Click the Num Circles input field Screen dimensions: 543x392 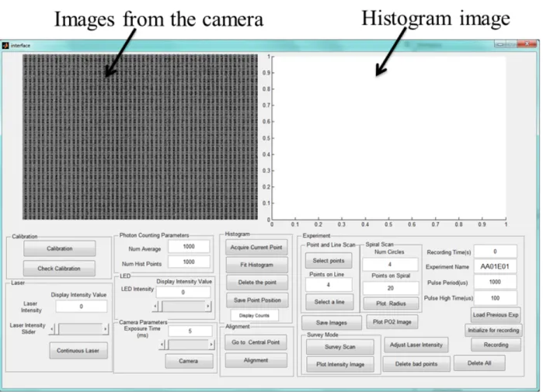(x=390, y=265)
